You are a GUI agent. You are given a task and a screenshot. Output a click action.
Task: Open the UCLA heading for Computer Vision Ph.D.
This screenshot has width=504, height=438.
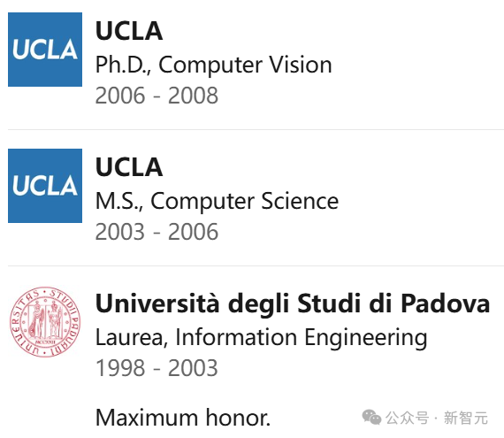click(x=129, y=31)
